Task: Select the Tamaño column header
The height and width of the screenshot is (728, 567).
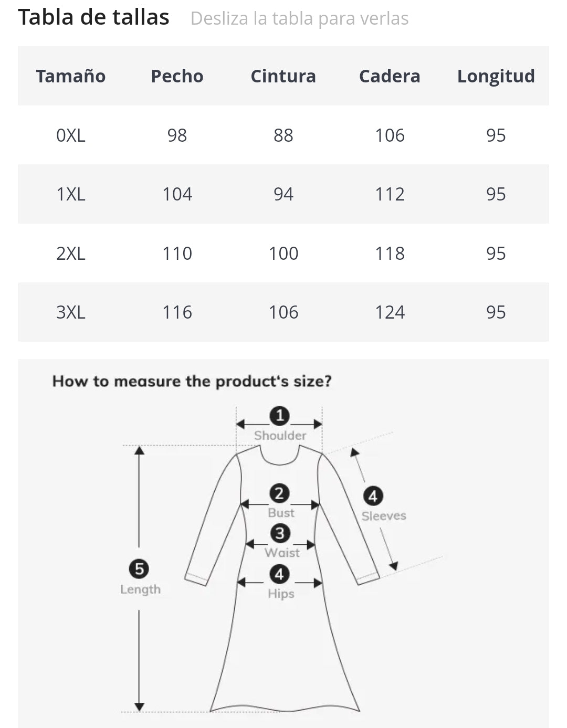Action: tap(71, 76)
